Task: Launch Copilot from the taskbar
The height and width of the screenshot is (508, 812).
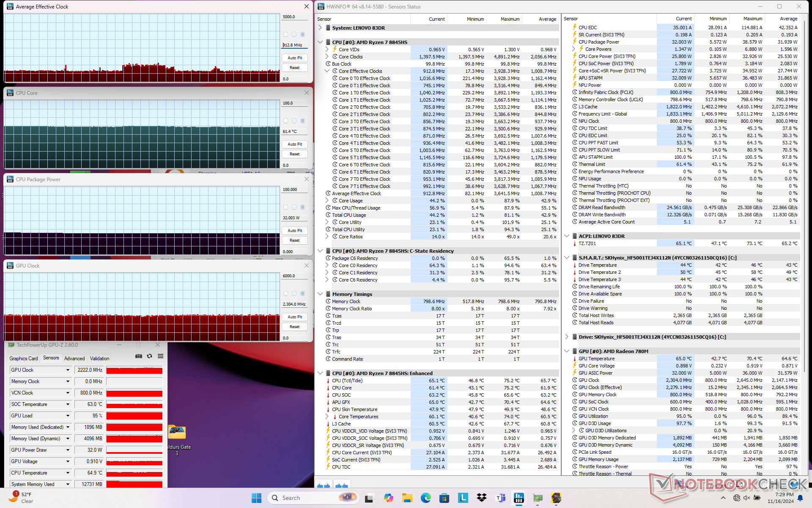Action: click(388, 498)
